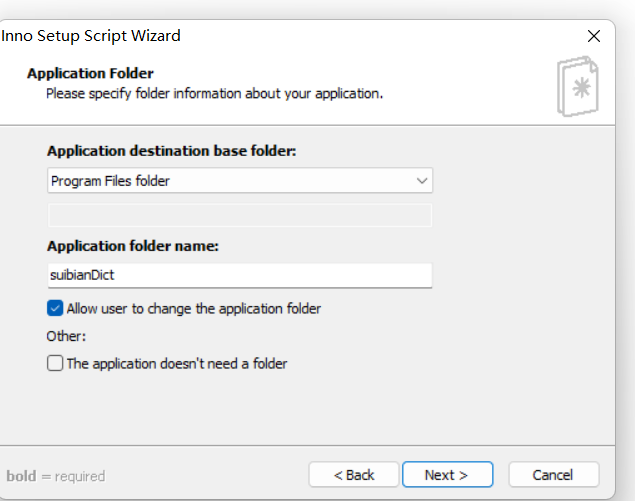Uncheck Allow user to change application folder

55,308
